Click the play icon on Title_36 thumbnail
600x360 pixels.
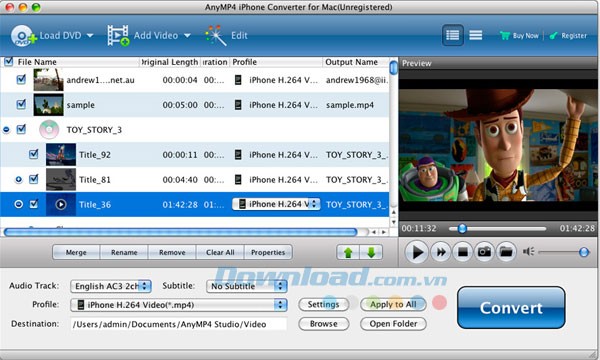[60, 204]
